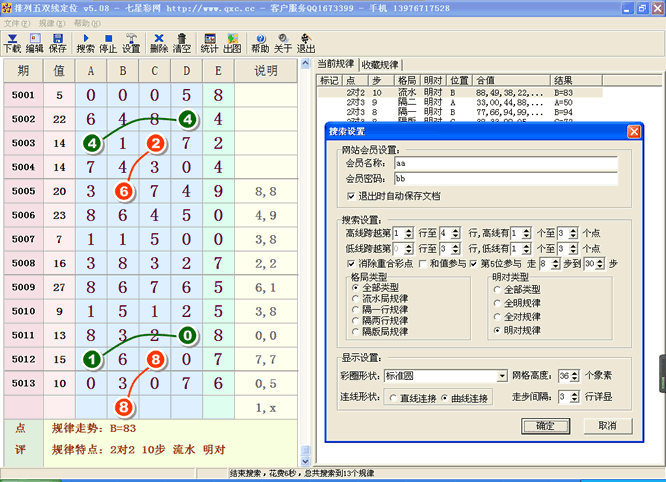This screenshot has height=482, width=666.
Task: Select rule row with result B=94
Action: (460, 112)
